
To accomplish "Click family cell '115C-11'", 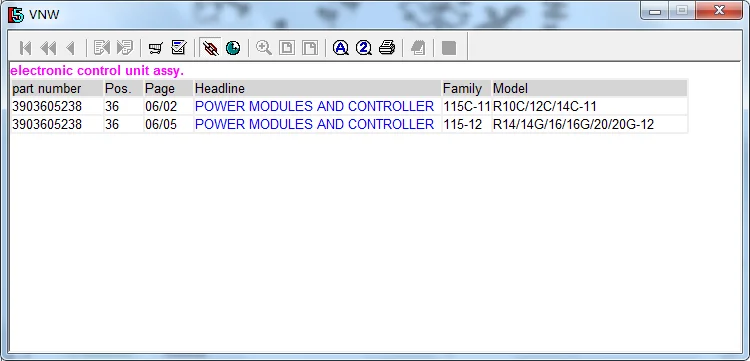I will pos(467,106).
